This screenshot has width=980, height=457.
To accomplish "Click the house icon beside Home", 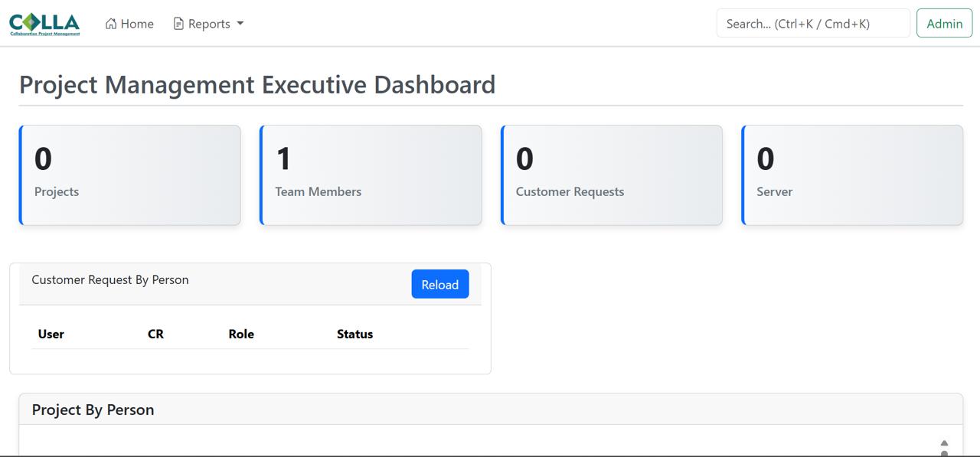I will click(111, 24).
